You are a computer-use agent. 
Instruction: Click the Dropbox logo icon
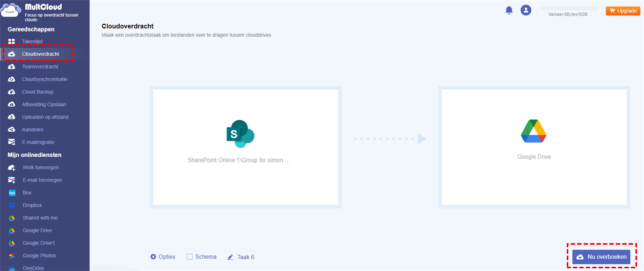pos(12,206)
